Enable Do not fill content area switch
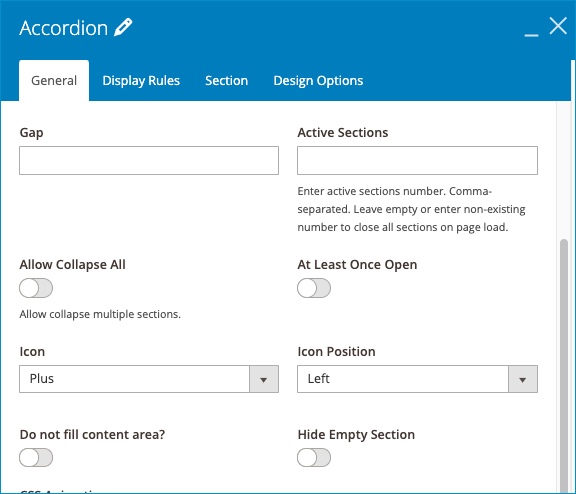576x494 pixels. click(36, 457)
